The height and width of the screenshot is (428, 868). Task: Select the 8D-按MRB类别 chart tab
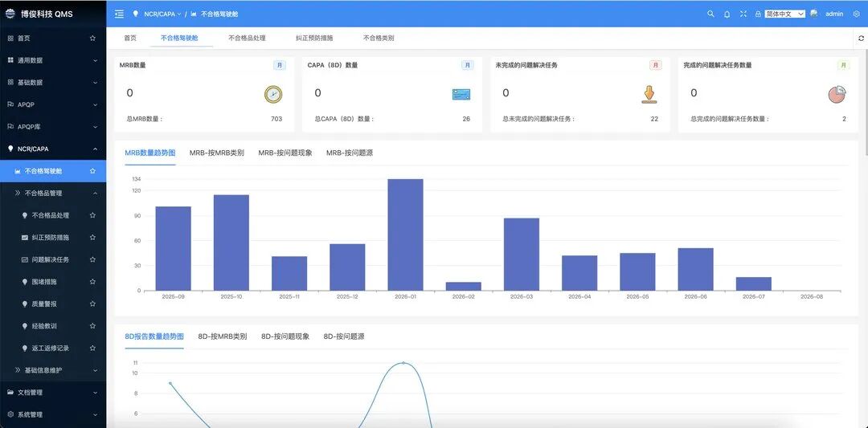coord(223,336)
